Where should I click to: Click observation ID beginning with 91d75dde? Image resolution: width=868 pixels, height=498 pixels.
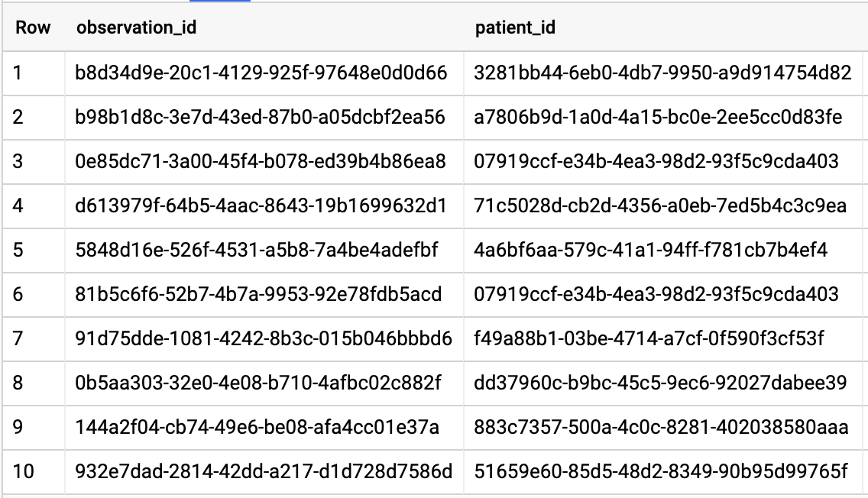point(264,338)
